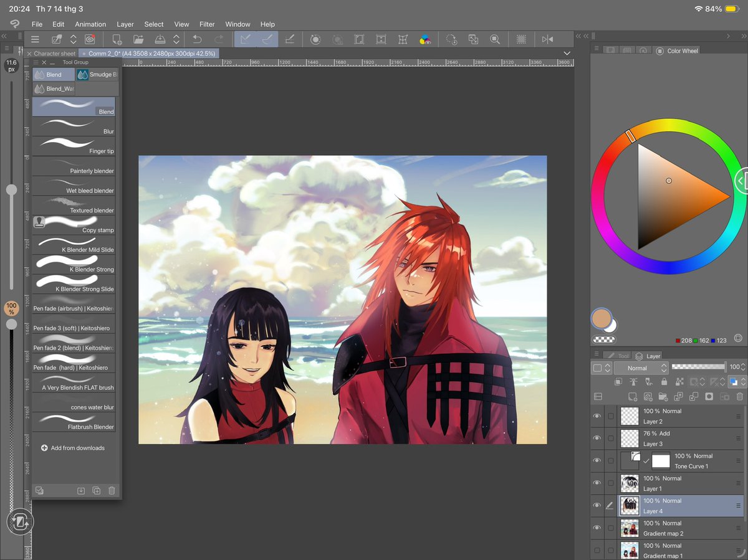Click the color-circles icon in the command bar

click(426, 39)
